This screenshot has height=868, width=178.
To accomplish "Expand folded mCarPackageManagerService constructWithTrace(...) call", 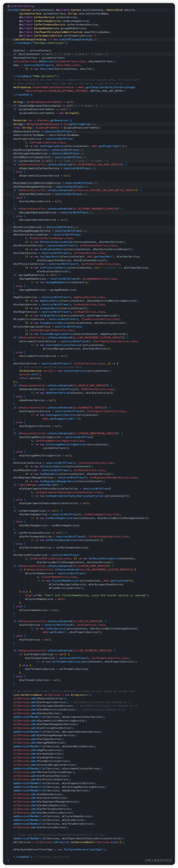I will [84, 231].
